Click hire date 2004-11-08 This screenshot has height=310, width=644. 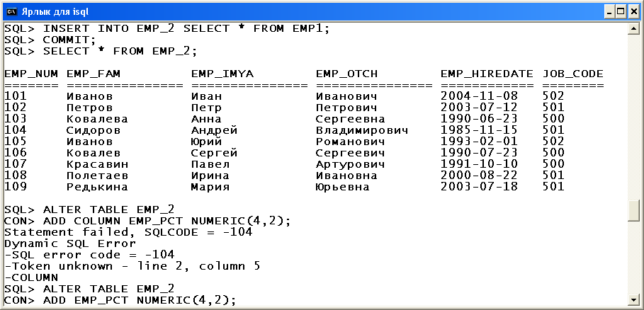[480, 96]
